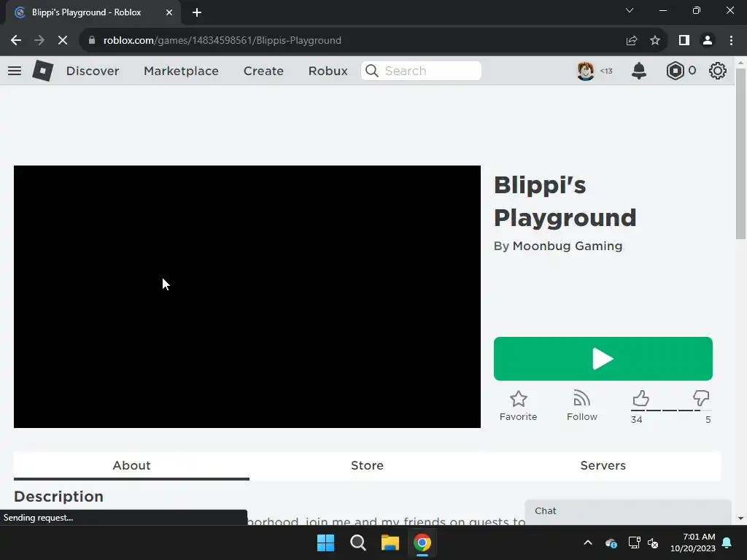Click the green Play button
The width and height of the screenshot is (747, 560).
coord(603,359)
